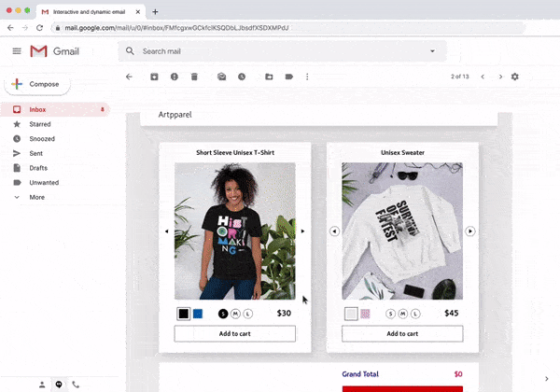
Task: Click the search magnifier icon
Action: click(x=130, y=51)
